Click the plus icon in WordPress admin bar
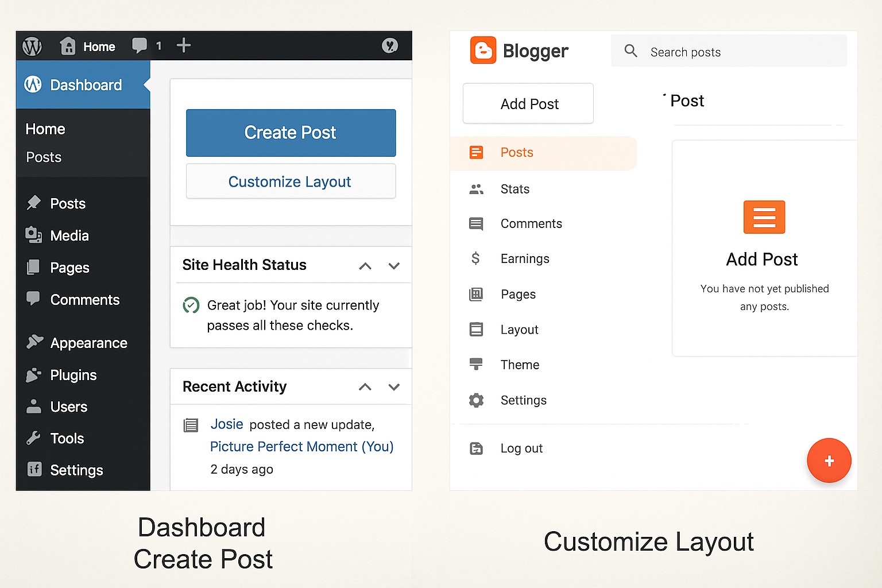The image size is (882, 588). tap(184, 45)
